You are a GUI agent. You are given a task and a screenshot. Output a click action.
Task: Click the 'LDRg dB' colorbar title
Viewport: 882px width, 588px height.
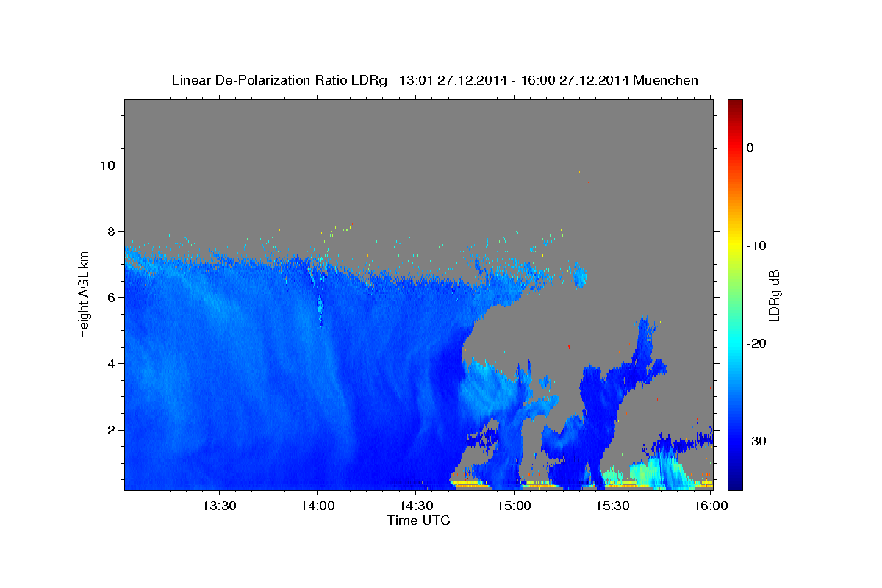[x=774, y=295]
